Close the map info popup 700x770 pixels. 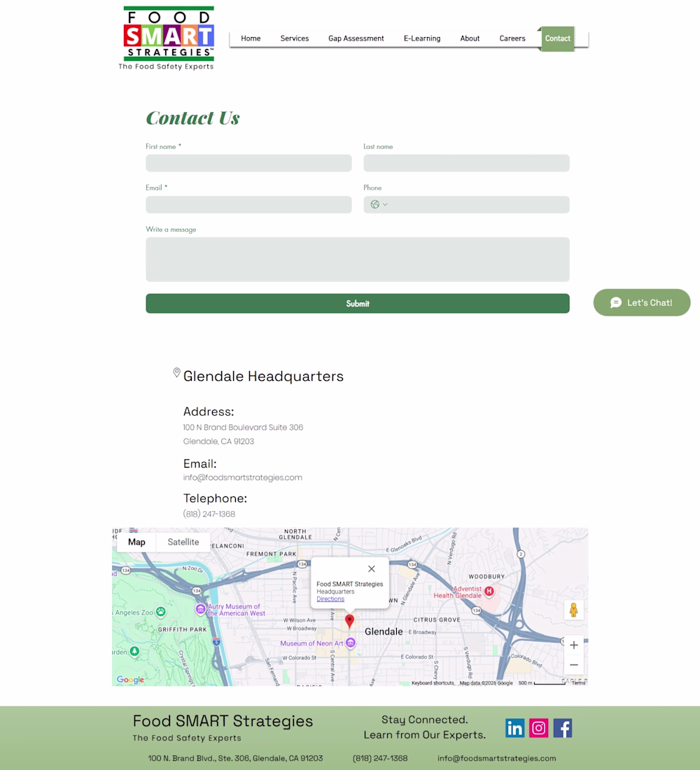372,568
